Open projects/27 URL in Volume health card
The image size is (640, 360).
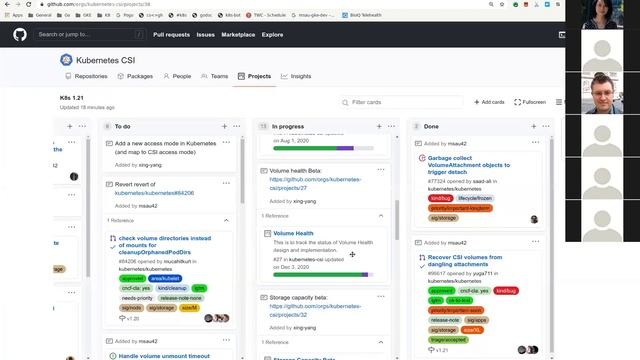(315, 184)
